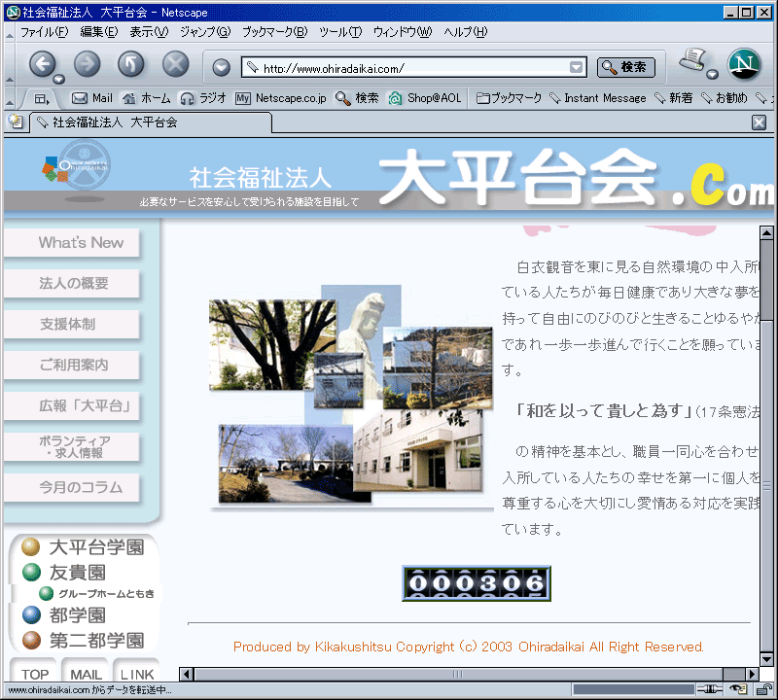The width and height of the screenshot is (778, 700).
Task: Open the 表示(V) menu
Action: pyautogui.click(x=149, y=32)
